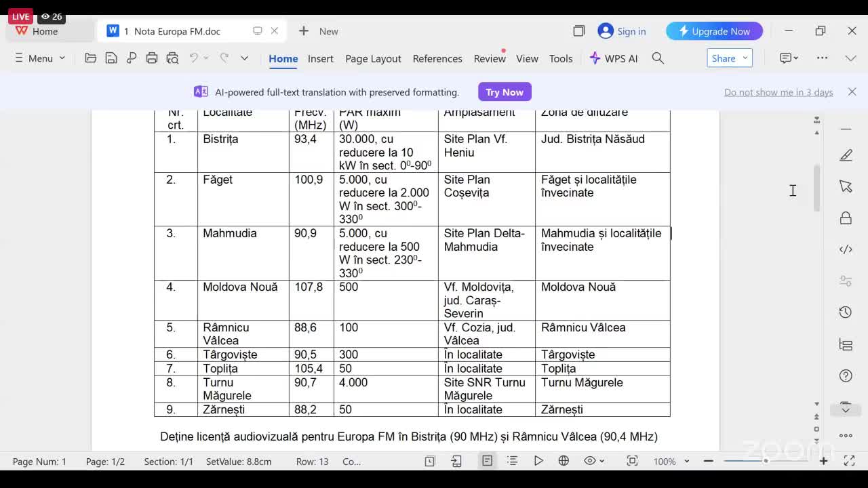Click the fit page icon in status bar

[x=632, y=461]
